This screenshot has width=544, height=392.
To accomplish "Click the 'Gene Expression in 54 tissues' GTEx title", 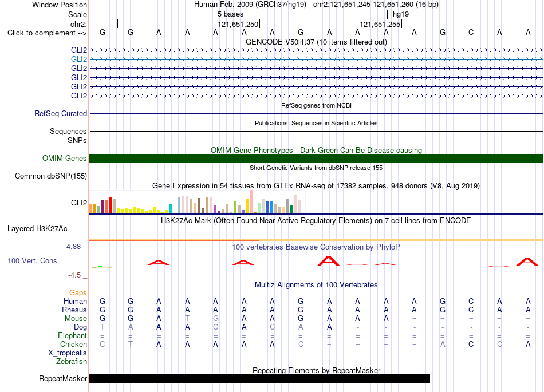I will point(316,186).
